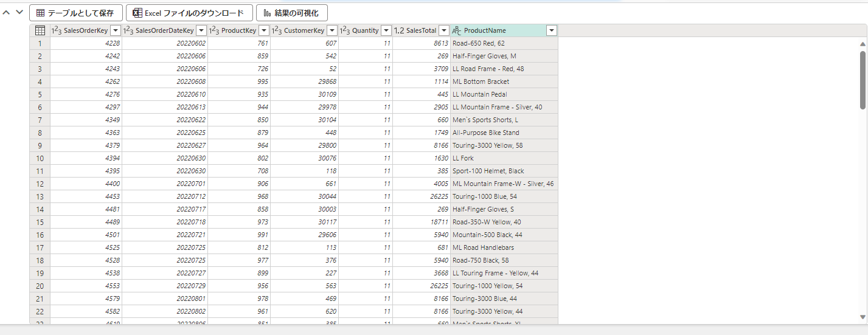Screen dimensions: 868x335
Task: Click cell Touring-3000 Yellow, 58
Action: 504,145
